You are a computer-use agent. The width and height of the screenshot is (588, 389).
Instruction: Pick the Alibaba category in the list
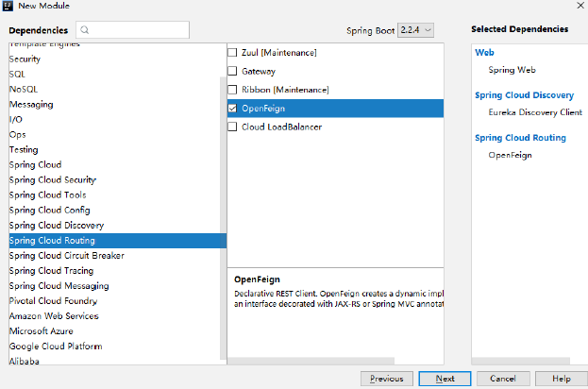point(25,361)
